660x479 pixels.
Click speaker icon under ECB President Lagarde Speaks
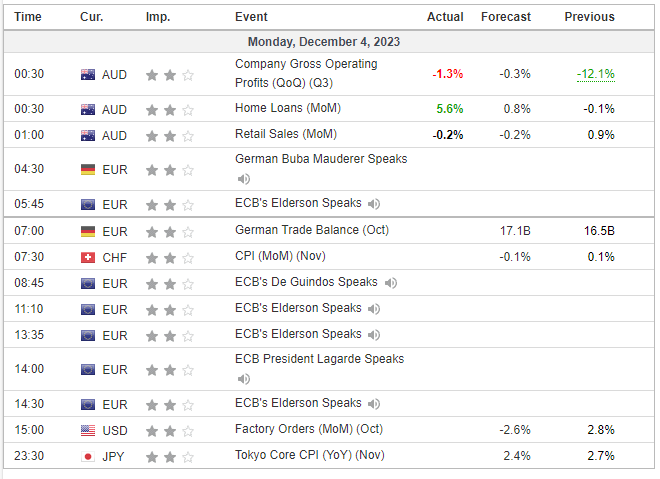click(244, 379)
